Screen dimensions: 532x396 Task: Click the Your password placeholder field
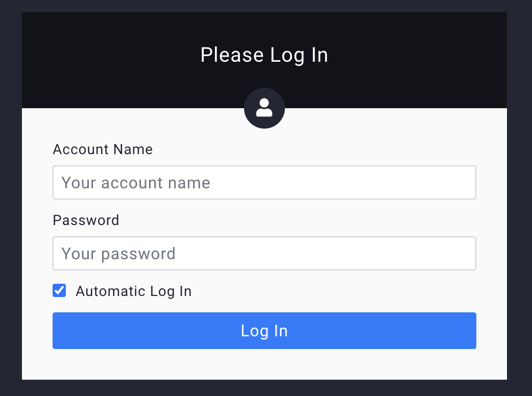(264, 253)
